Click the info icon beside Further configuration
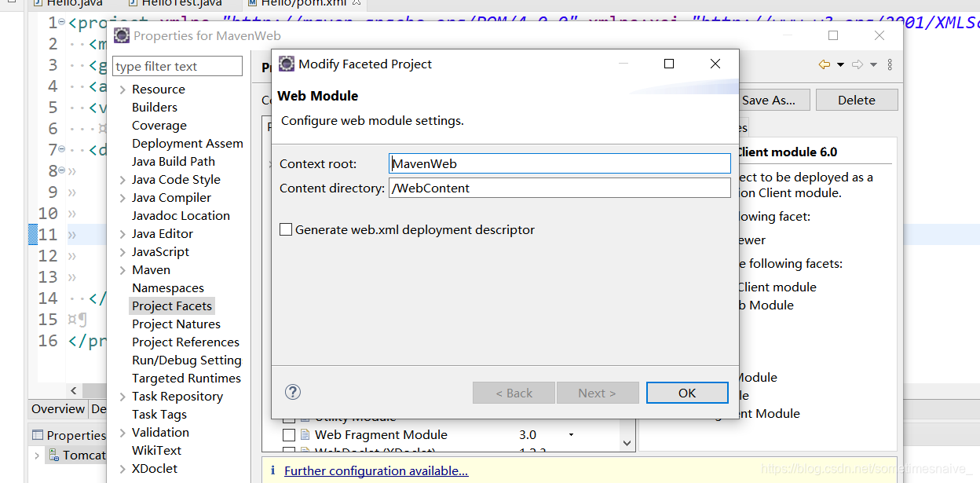The height and width of the screenshot is (483, 980). 272,470
